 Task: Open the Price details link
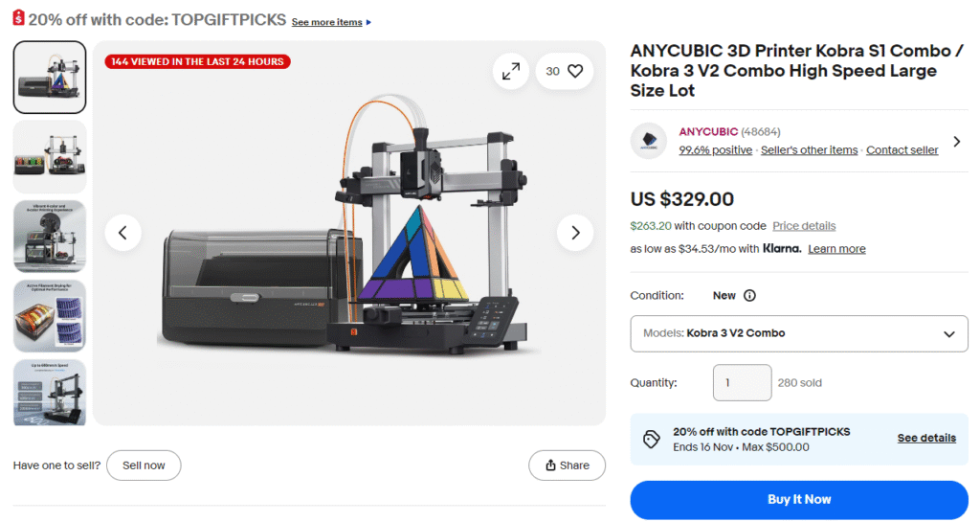[804, 226]
